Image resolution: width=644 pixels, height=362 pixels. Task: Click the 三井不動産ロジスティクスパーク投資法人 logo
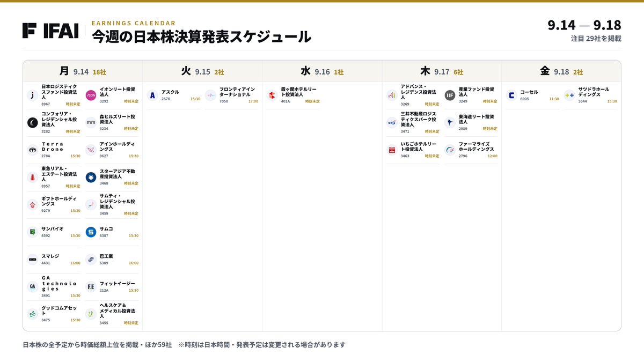click(392, 123)
